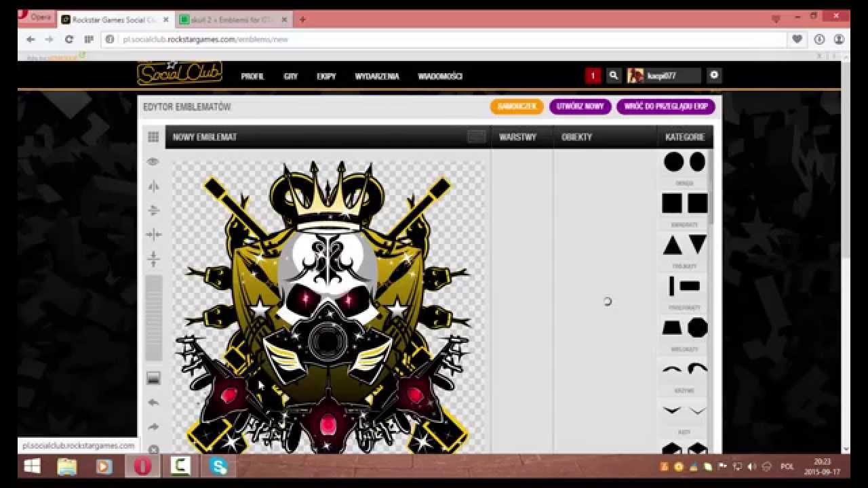
Task: Choose the downward triangle shape
Action: point(698,245)
